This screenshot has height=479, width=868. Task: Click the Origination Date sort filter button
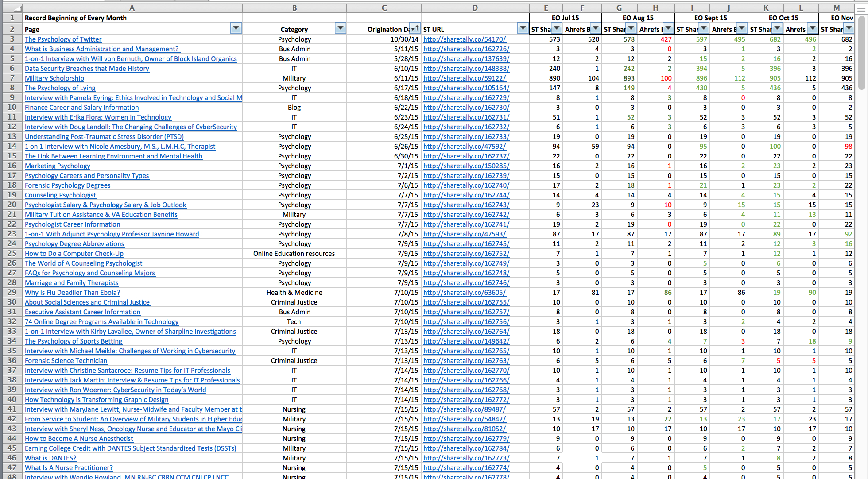click(415, 28)
